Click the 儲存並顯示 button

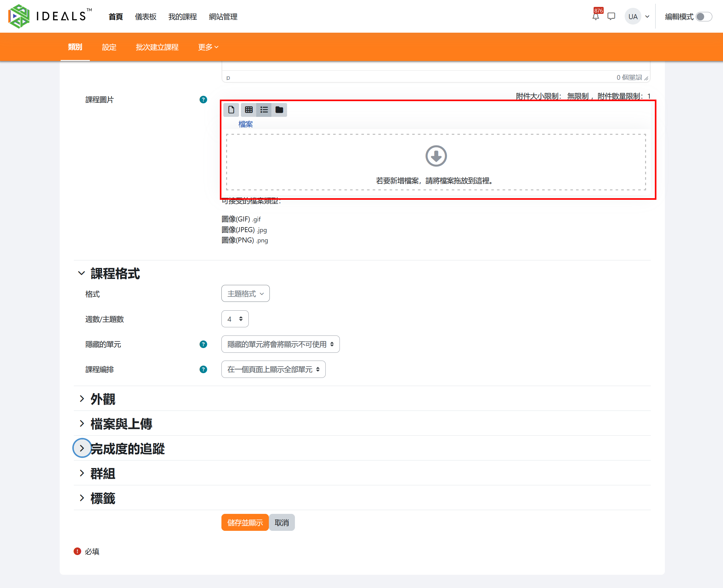[245, 523]
